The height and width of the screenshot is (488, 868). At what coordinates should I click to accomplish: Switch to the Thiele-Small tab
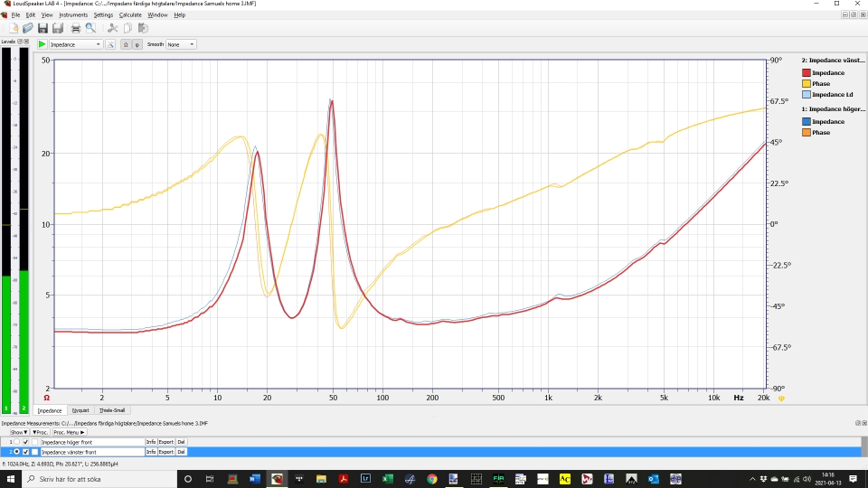pos(112,410)
